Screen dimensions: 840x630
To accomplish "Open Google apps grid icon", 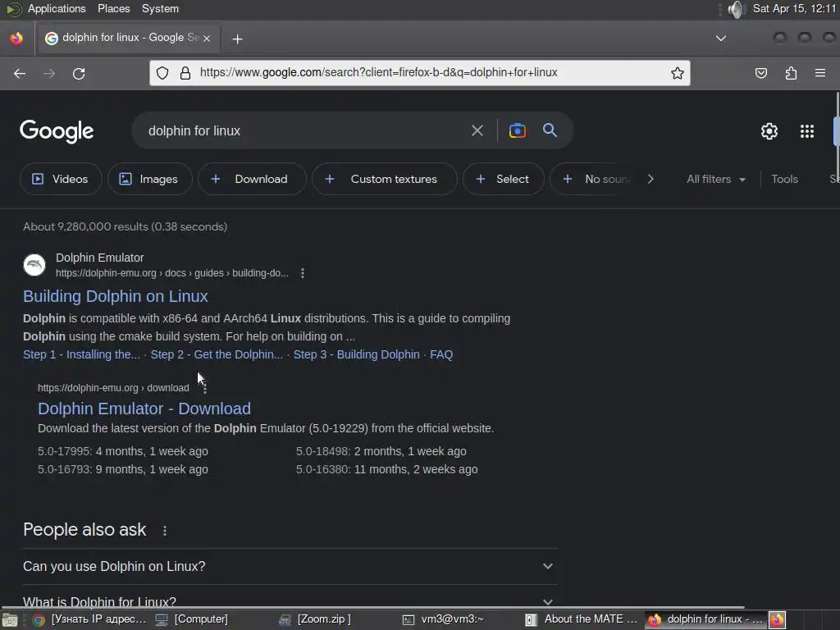I will 807,131.
